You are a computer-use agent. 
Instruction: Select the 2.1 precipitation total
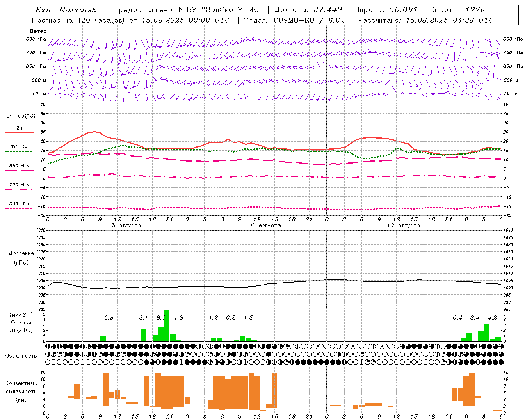coord(143,318)
